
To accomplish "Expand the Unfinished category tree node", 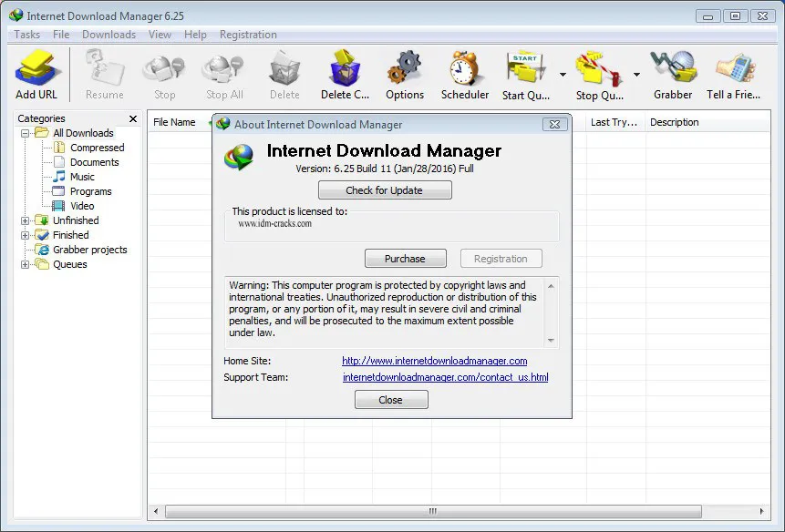I will pos(25,220).
